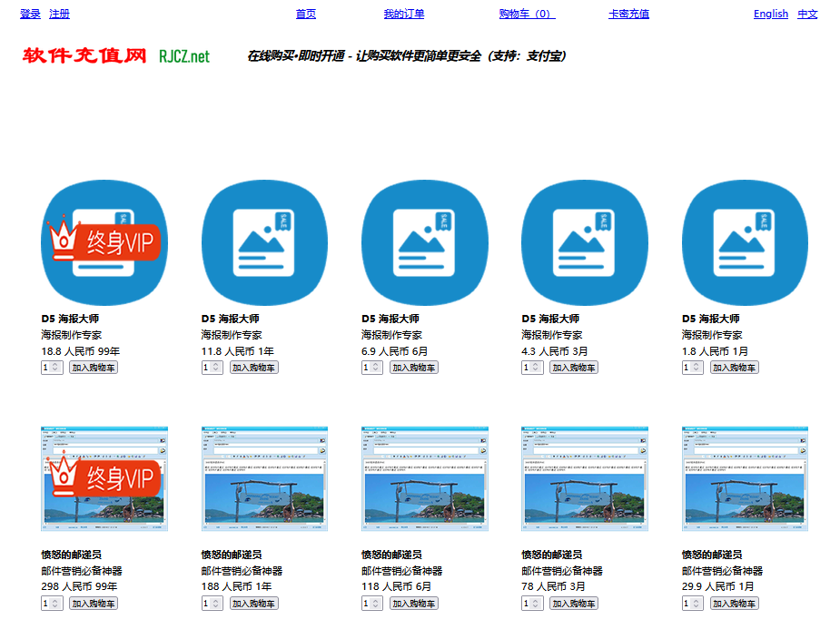Open D5 海报大师 6月 product icon
The height and width of the screenshot is (629, 840).
click(x=425, y=242)
